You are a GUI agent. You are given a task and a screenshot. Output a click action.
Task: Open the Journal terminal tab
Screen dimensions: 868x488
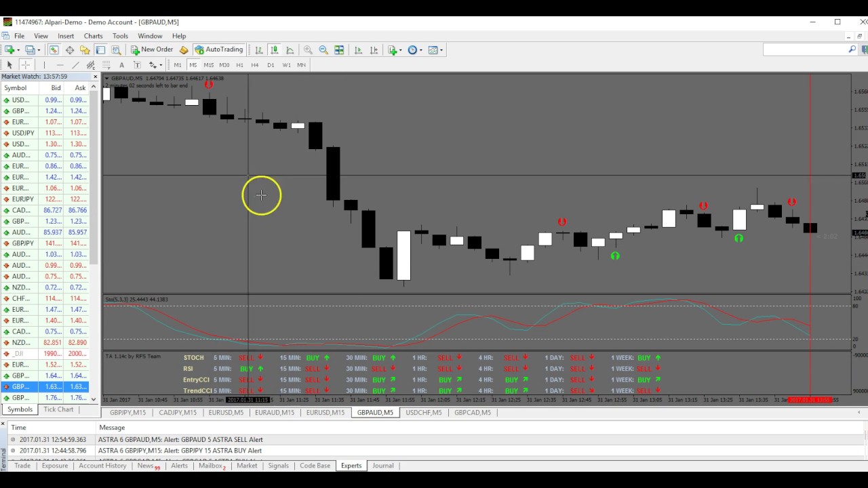coord(382,466)
